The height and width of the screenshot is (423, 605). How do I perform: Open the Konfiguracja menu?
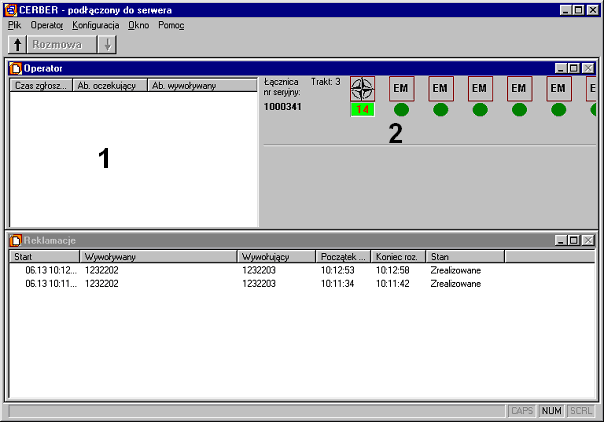point(95,24)
